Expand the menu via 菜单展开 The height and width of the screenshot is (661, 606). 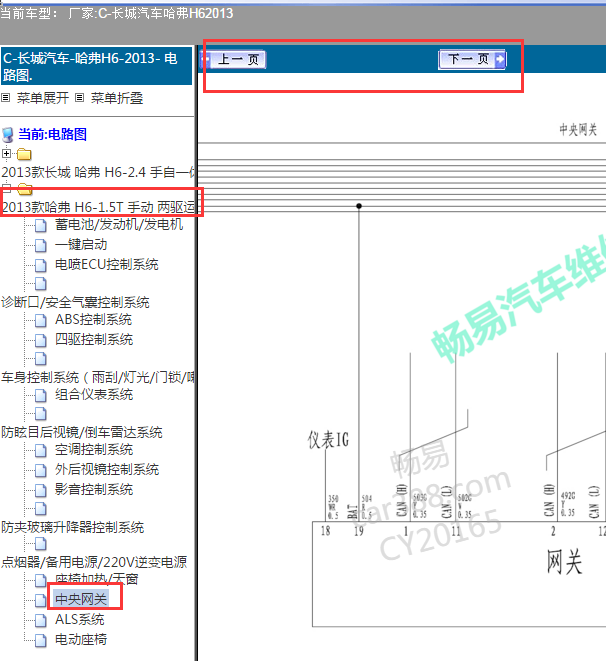(43, 98)
